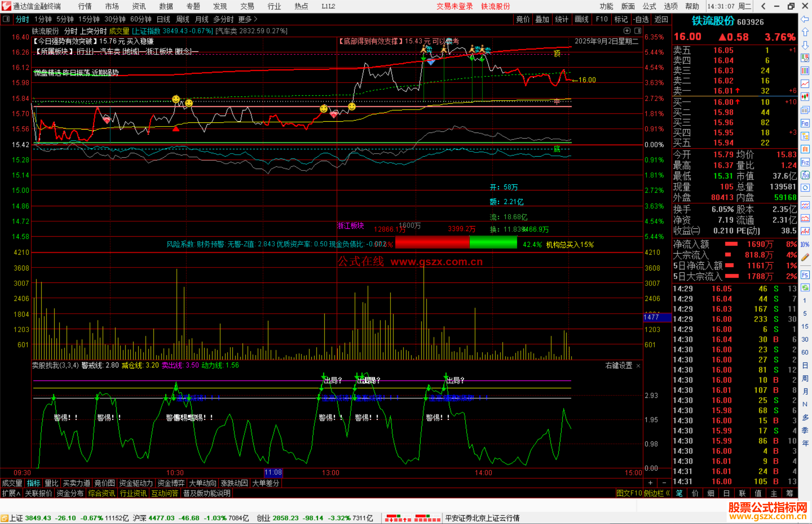Open the 公式 menu
Screen dimensions: 812x524
(x=649, y=6)
